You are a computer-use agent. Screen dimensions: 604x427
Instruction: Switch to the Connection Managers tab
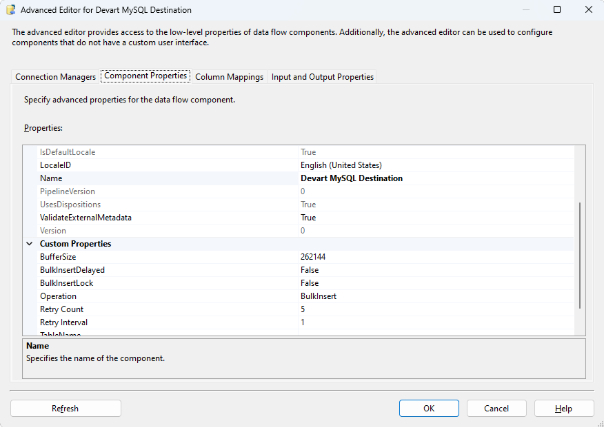click(x=56, y=77)
